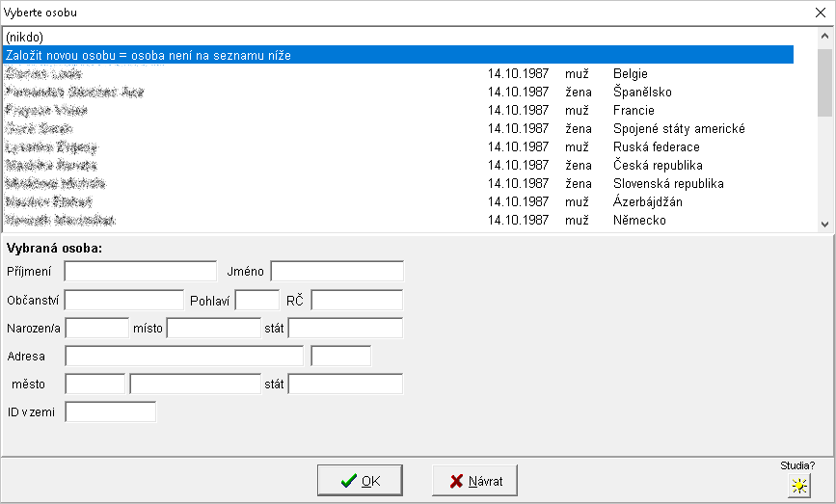Click the Narozen/a date field
Viewport: 836px width, 504px height.
pos(96,328)
